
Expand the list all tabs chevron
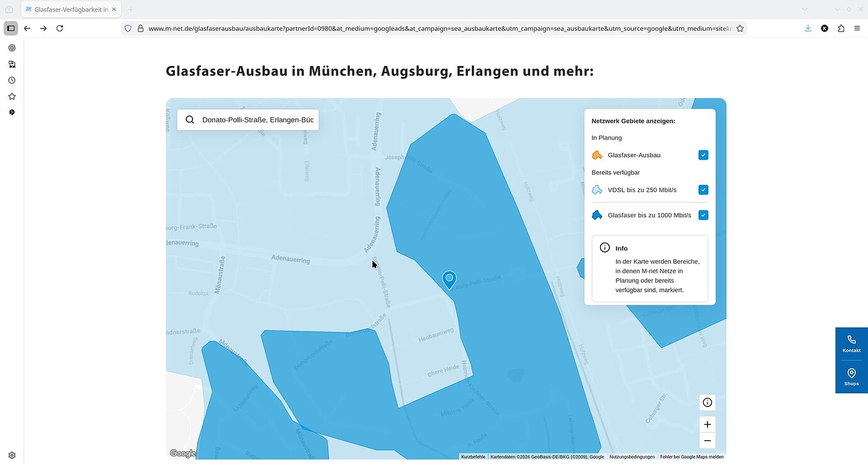(x=804, y=9)
